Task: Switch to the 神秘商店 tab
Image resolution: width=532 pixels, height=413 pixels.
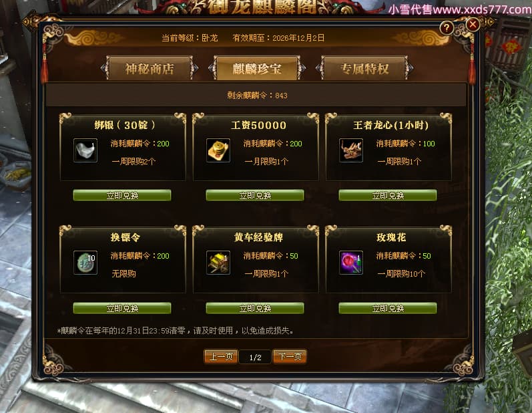Action: (150, 68)
